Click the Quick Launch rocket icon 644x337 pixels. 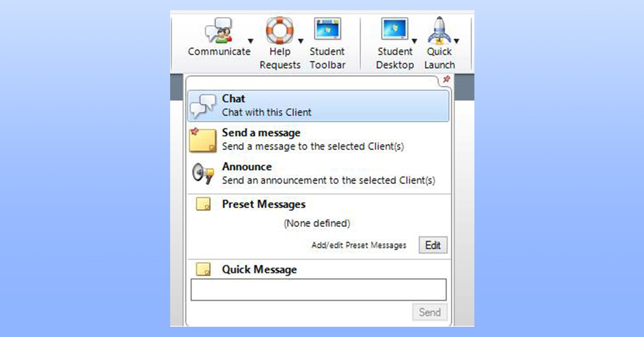click(440, 31)
